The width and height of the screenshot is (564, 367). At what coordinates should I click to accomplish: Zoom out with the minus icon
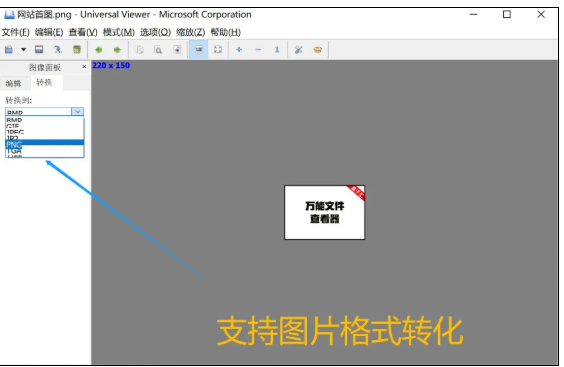click(x=258, y=50)
